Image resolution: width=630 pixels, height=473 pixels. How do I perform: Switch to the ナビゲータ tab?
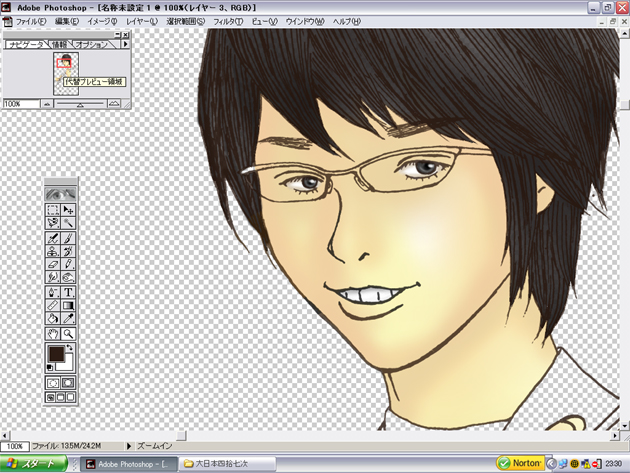tap(26, 45)
